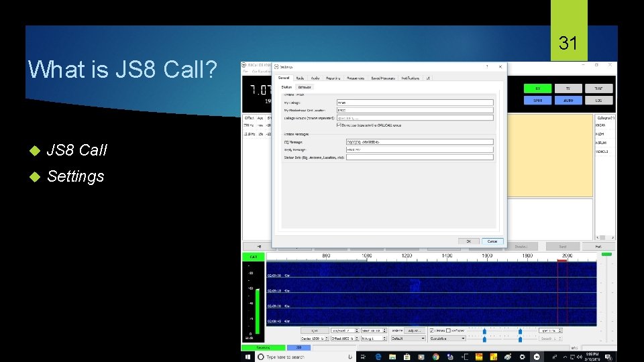Launch Google Chrome from the taskbar
Image resolution: width=644 pixels, height=362 pixels.
pyautogui.click(x=436, y=357)
